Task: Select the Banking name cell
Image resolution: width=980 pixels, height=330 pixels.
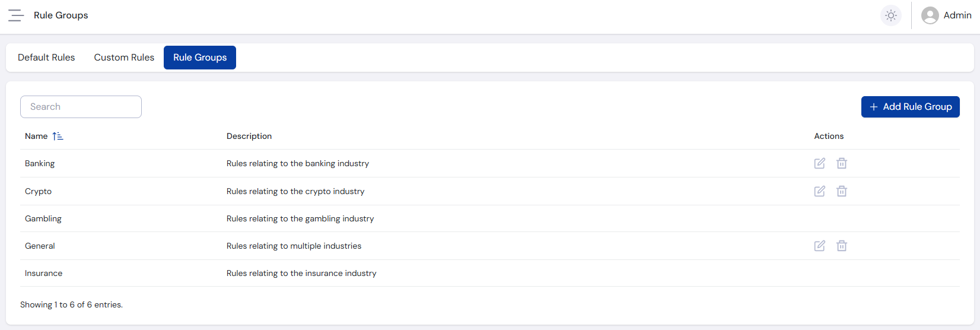Action: (40, 163)
